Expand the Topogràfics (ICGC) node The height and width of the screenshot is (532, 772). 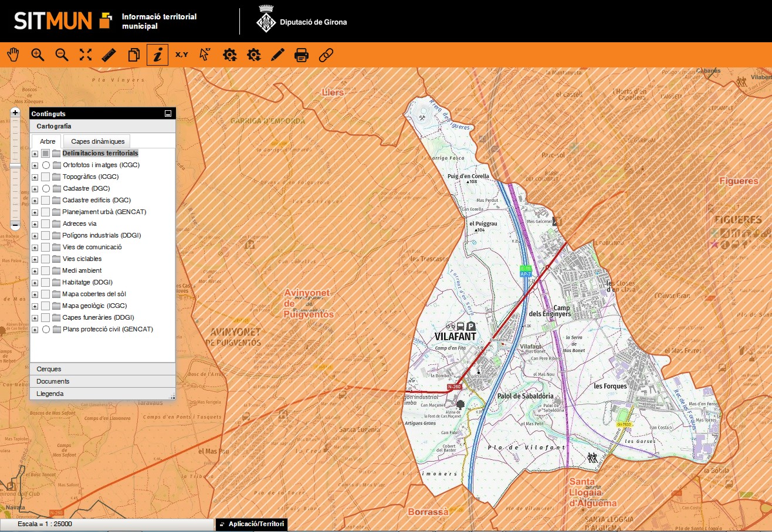pos(35,177)
